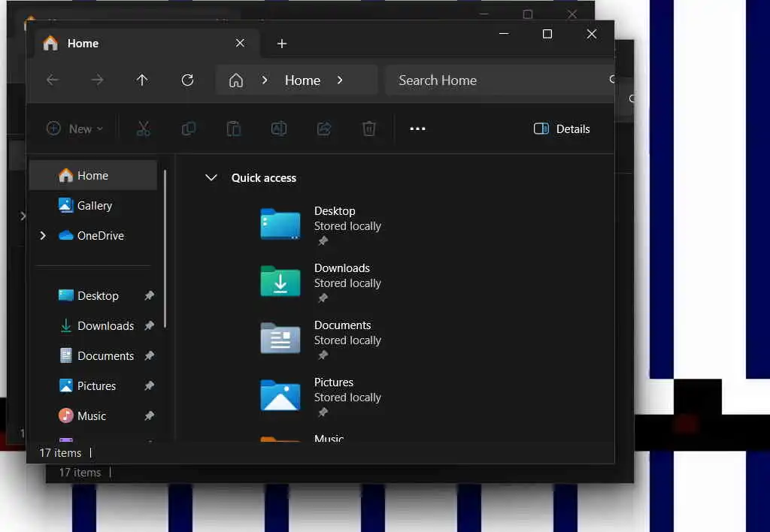Click the Search Home field
This screenshot has height=532, width=770.
[x=499, y=80]
